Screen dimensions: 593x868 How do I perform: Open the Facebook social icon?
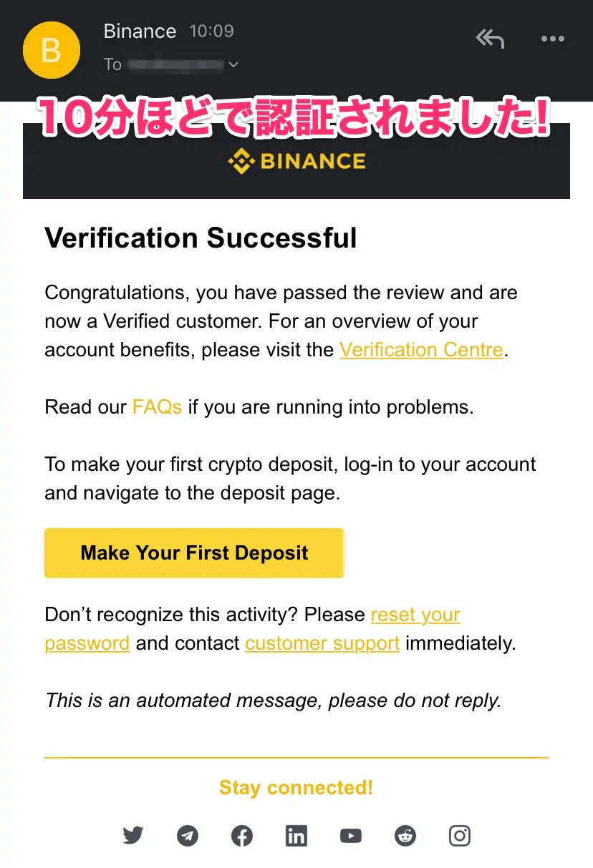(x=242, y=835)
